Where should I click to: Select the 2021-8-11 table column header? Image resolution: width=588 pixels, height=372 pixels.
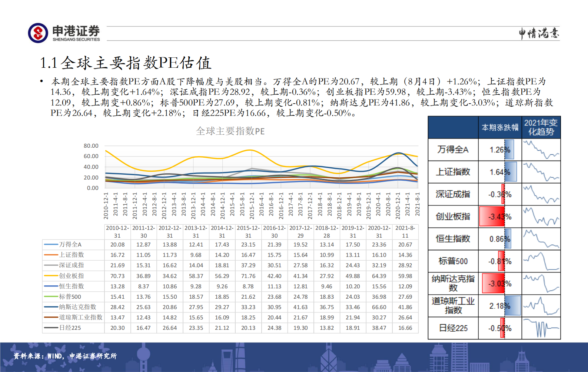click(405, 232)
